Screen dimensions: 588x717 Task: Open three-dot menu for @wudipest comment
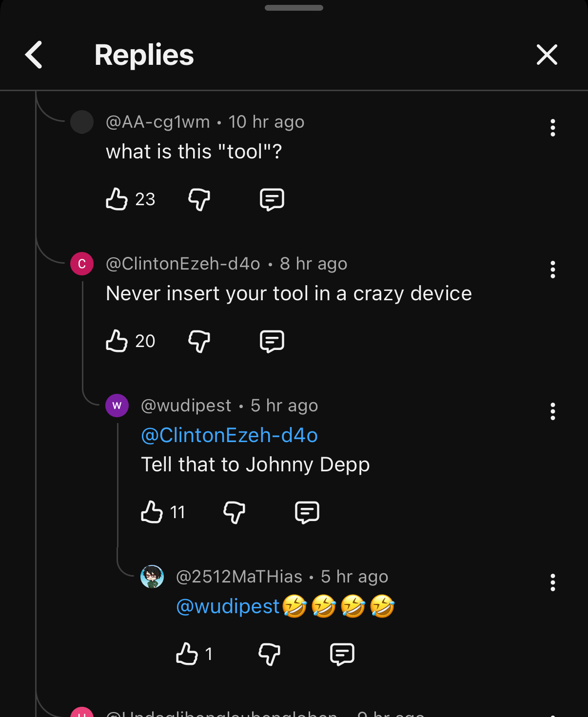tap(552, 411)
